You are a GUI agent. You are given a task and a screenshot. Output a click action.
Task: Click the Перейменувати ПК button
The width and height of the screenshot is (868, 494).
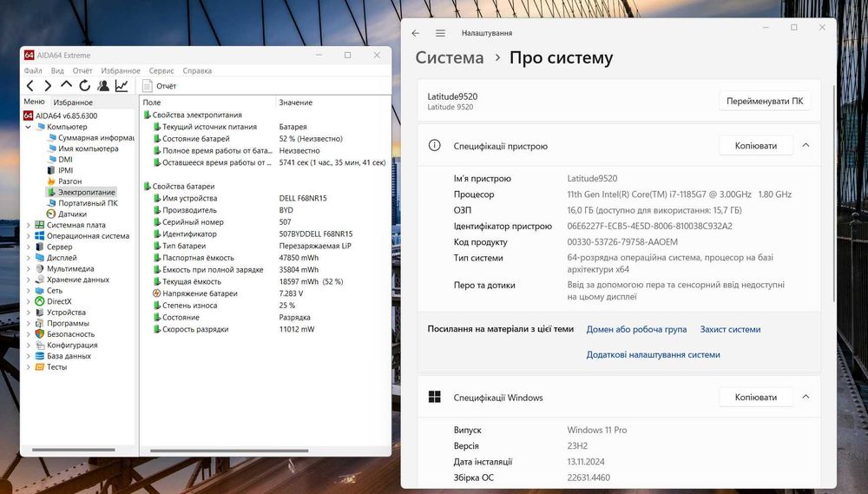click(765, 101)
